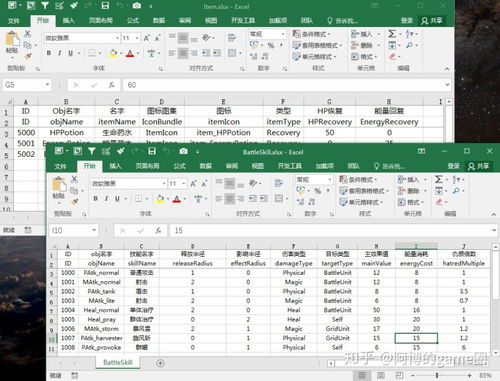
Task: Click the AutoSum sigma icon in BattleSkill ribbon
Action: (439, 180)
